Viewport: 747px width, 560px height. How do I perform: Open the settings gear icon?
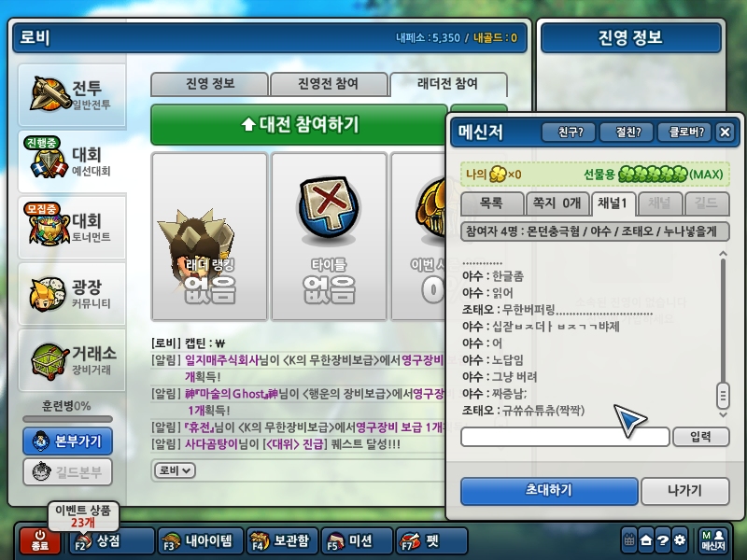point(680,540)
